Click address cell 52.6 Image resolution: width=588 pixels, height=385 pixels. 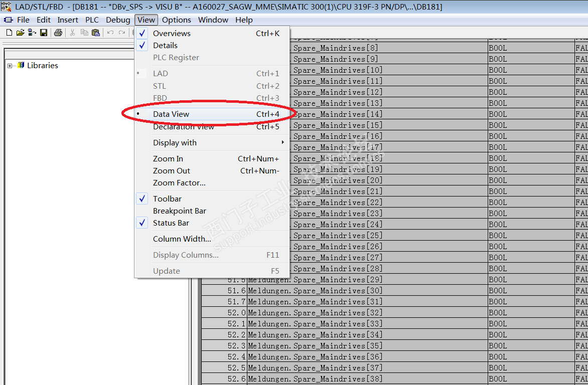click(x=224, y=378)
